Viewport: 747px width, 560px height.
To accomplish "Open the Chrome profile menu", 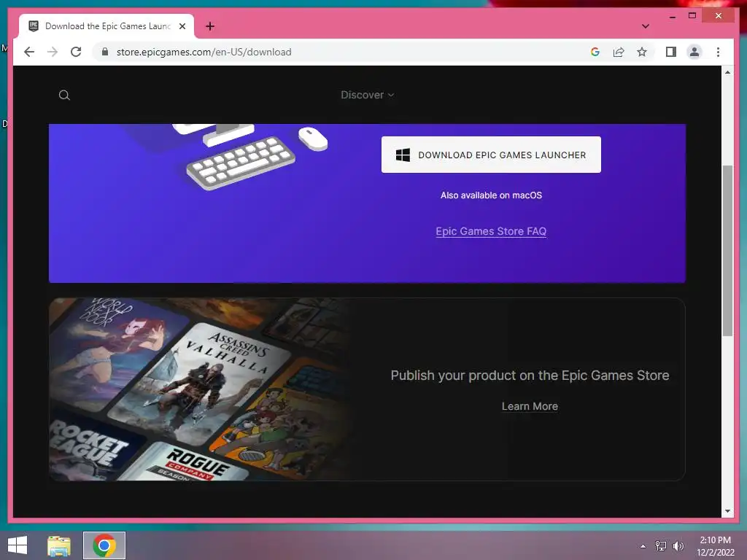I will pos(694,52).
